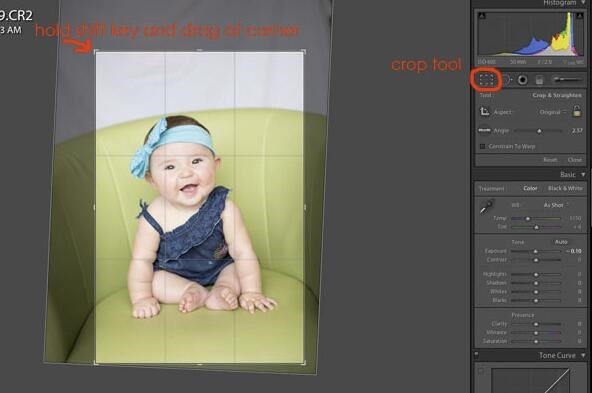Click the Auto tone button

click(x=561, y=242)
